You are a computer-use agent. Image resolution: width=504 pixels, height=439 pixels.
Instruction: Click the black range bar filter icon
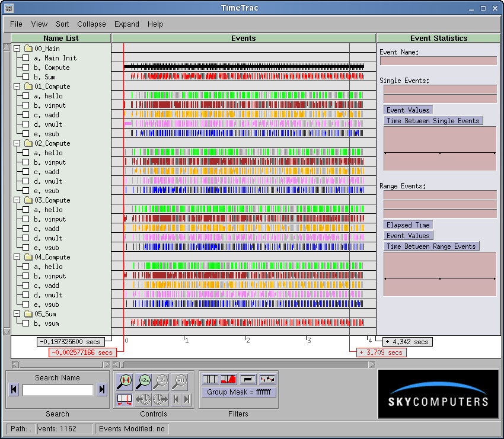click(x=248, y=379)
